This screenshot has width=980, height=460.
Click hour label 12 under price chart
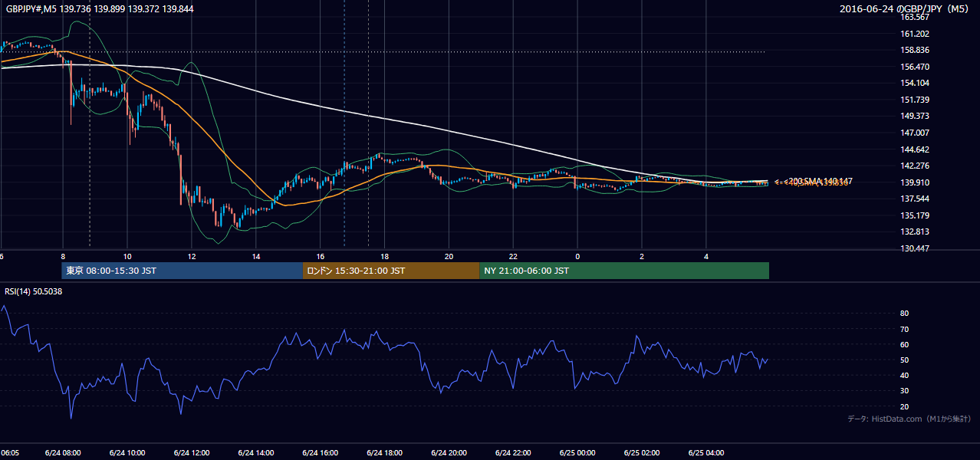click(192, 256)
